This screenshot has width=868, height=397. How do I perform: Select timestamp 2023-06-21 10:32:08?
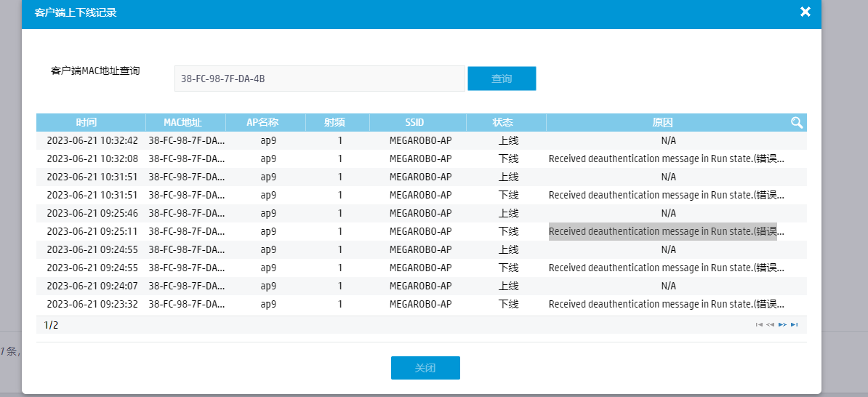tap(92, 159)
